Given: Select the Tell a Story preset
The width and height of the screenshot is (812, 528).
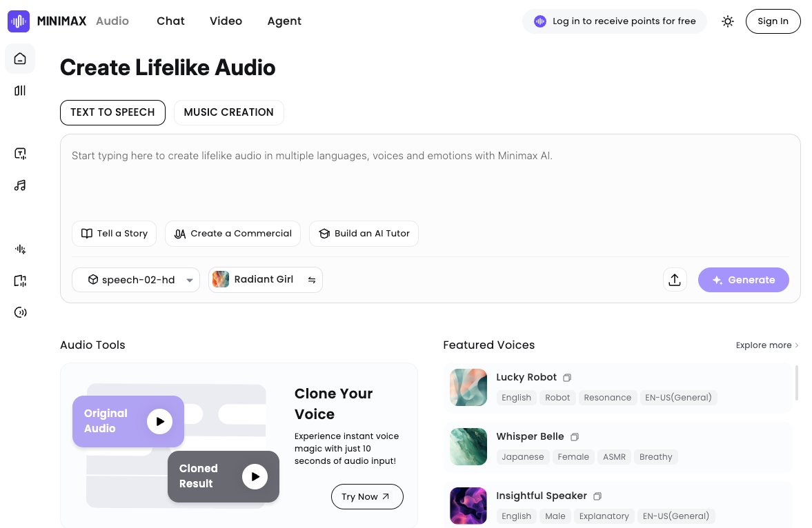Looking at the screenshot, I should pyautogui.click(x=114, y=234).
